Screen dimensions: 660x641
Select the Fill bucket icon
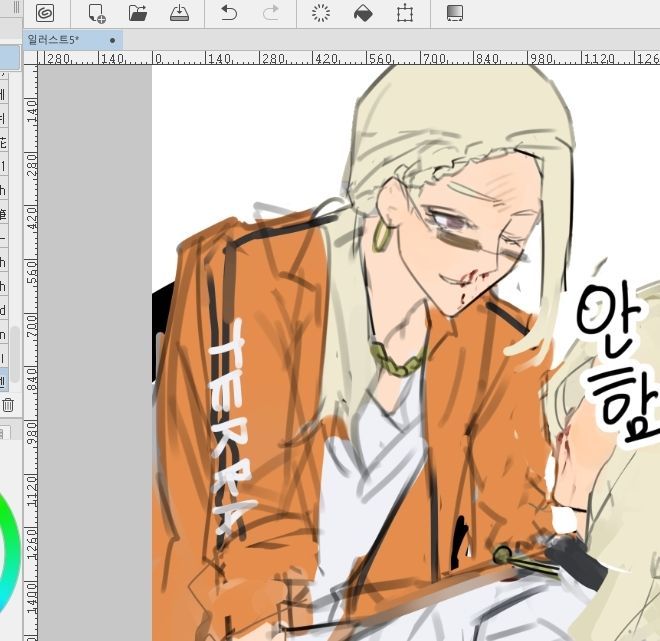tap(363, 13)
